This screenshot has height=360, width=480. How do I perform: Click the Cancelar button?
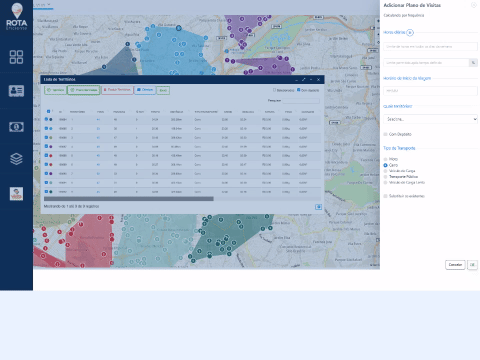[455, 265]
